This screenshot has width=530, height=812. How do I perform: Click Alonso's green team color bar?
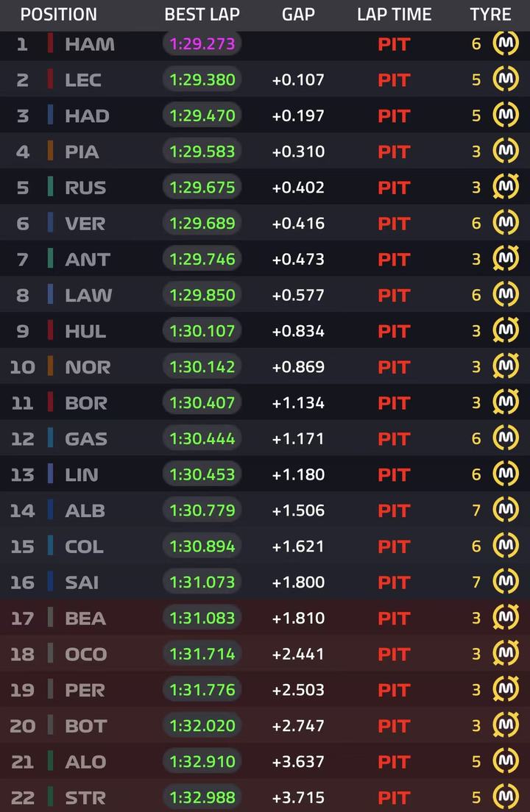click(50, 761)
